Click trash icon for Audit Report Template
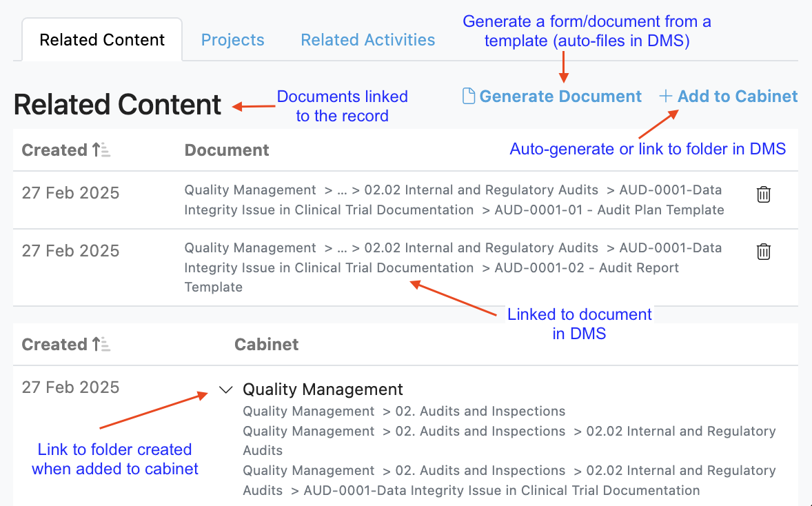 (763, 252)
